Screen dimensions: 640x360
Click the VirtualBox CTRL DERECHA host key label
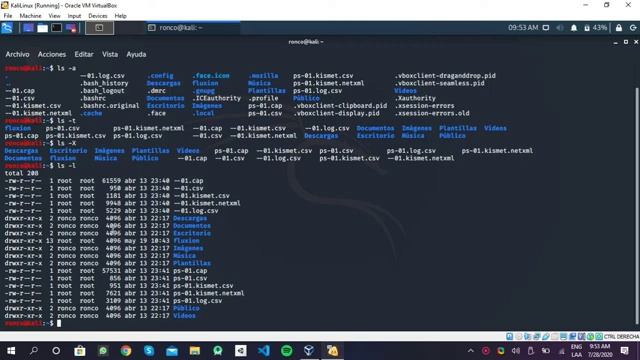[621, 336]
